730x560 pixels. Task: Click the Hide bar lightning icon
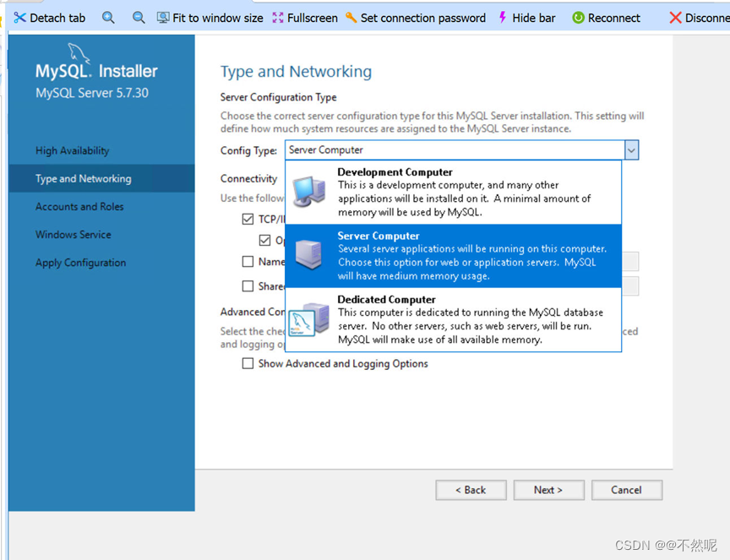coord(503,18)
